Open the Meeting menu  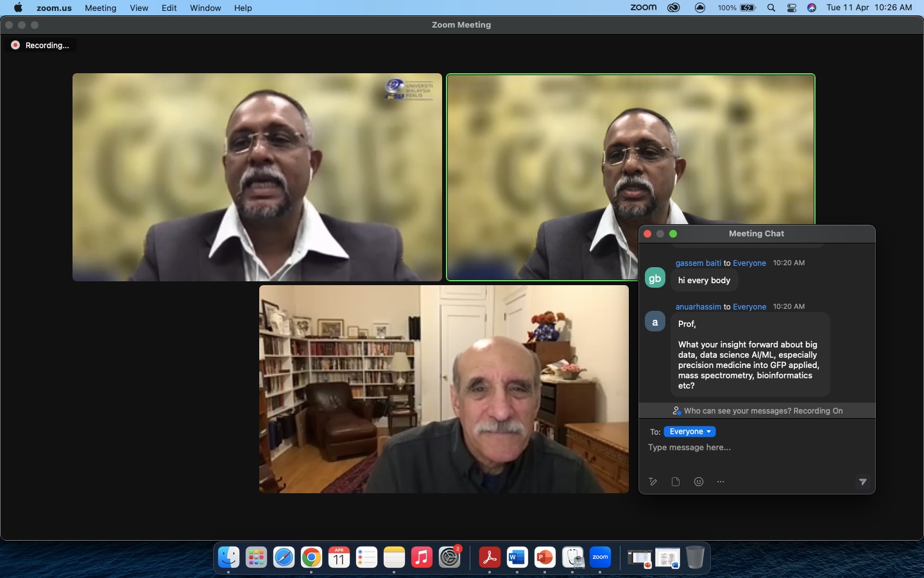(101, 8)
